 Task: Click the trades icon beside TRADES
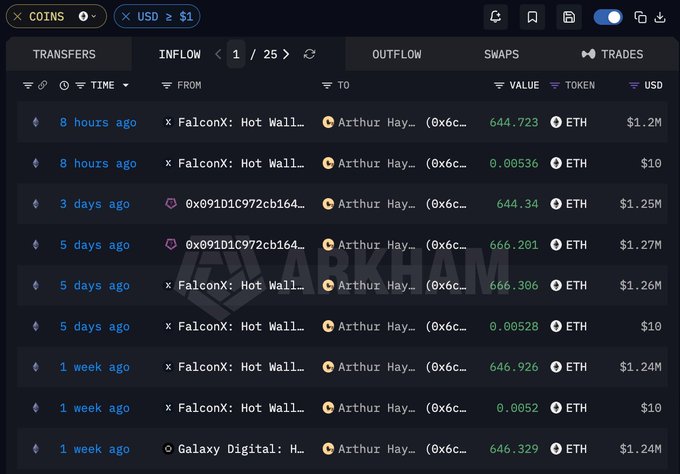click(x=588, y=54)
